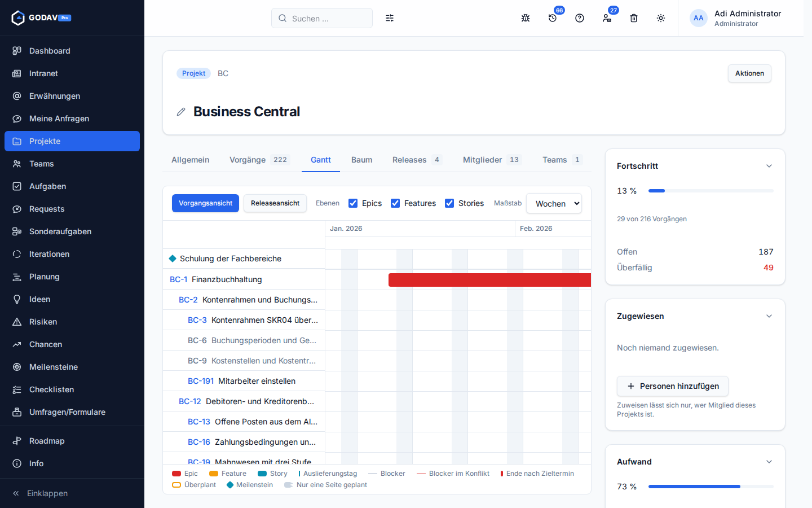Open issue link BC-1
This screenshot has height=508, width=812.
coord(178,279)
